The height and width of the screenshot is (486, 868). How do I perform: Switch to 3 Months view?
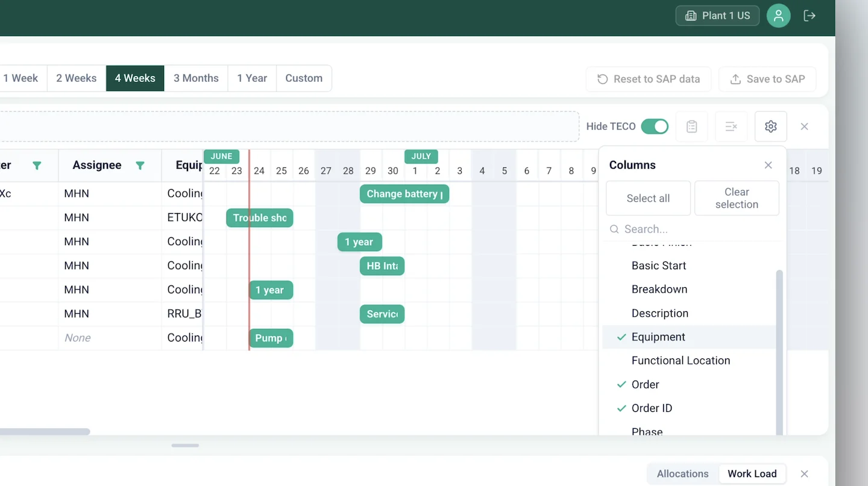click(196, 78)
